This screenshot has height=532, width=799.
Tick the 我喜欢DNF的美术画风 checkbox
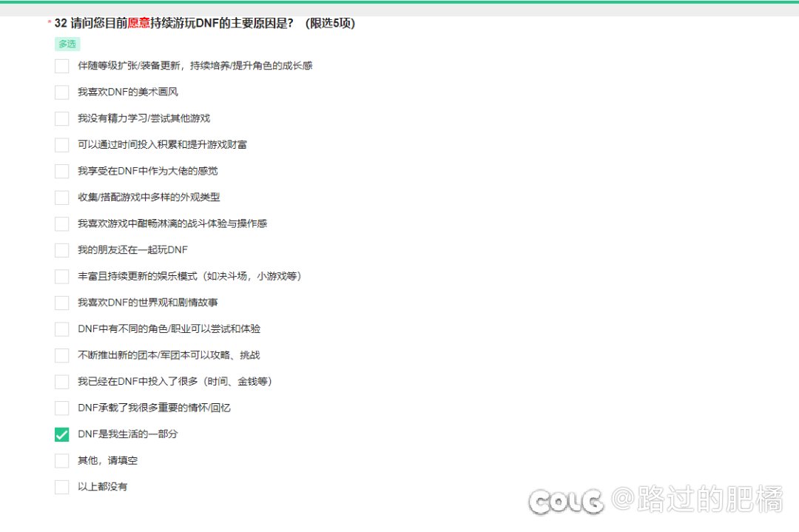(61, 92)
